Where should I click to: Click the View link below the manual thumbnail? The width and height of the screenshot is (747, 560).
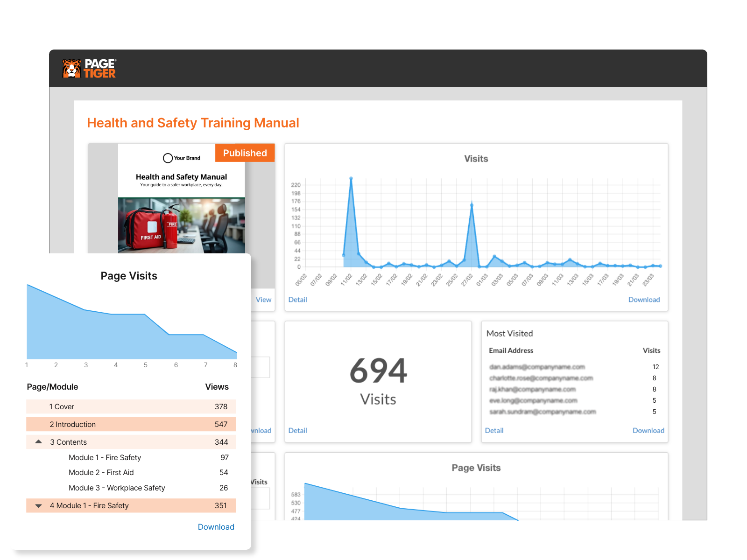coord(263,300)
